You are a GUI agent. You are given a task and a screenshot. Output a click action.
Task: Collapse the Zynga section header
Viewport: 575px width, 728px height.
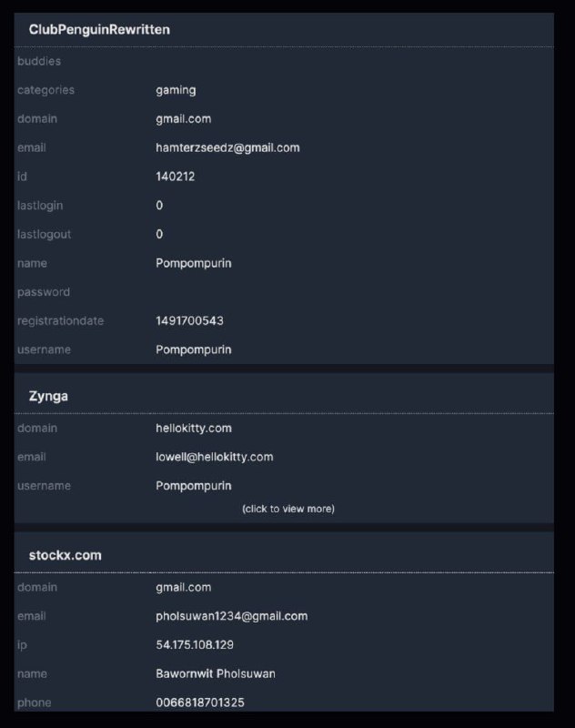[284, 396]
